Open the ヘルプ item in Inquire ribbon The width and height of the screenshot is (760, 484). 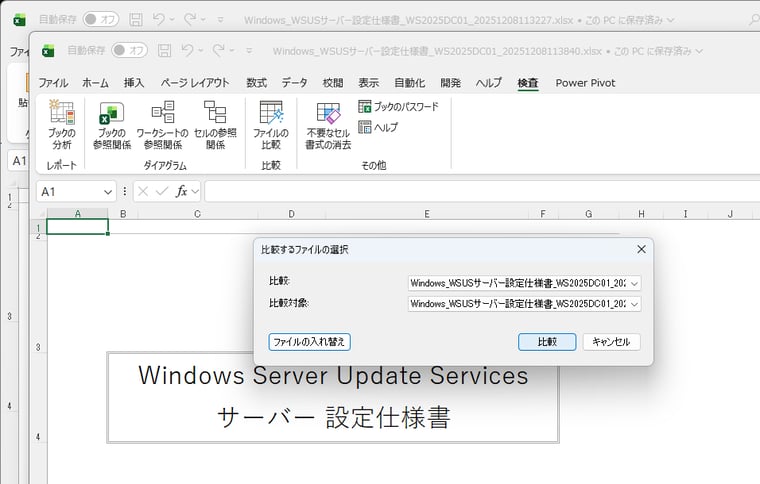tap(378, 127)
